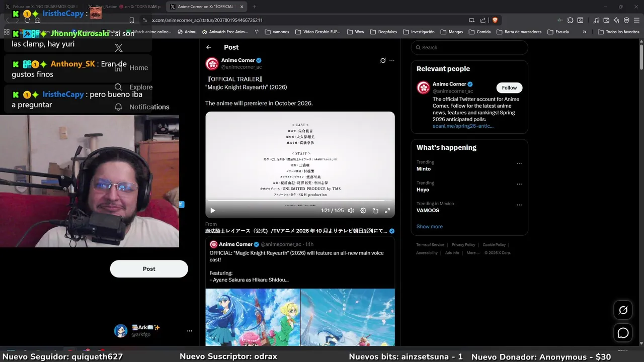Open right image of quoted post

pos(348,317)
